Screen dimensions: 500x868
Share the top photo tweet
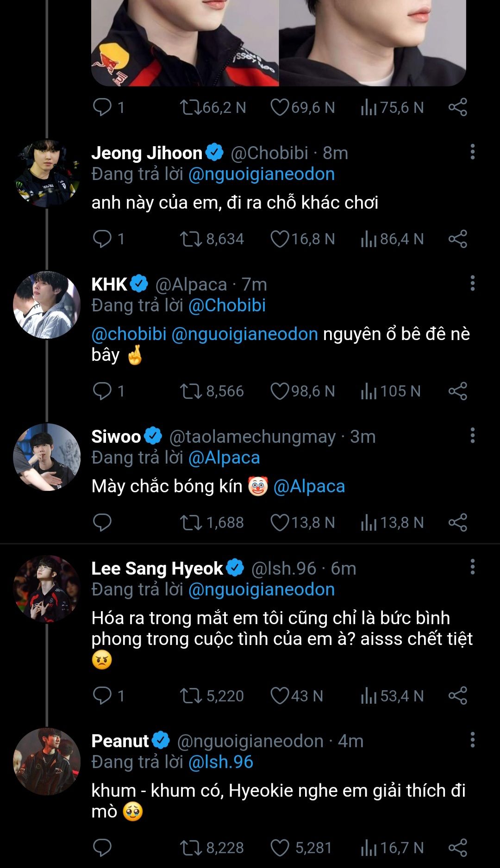458,107
